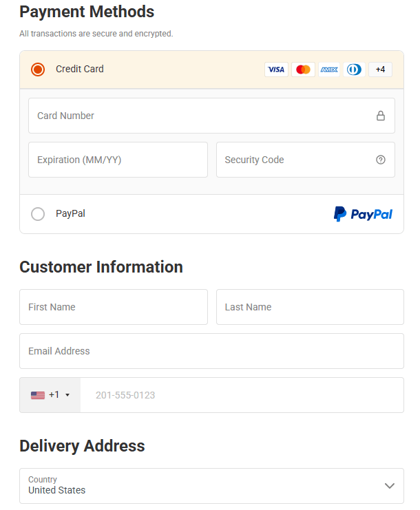Click the Diners Club card icon
The image size is (420, 510).
(x=354, y=70)
